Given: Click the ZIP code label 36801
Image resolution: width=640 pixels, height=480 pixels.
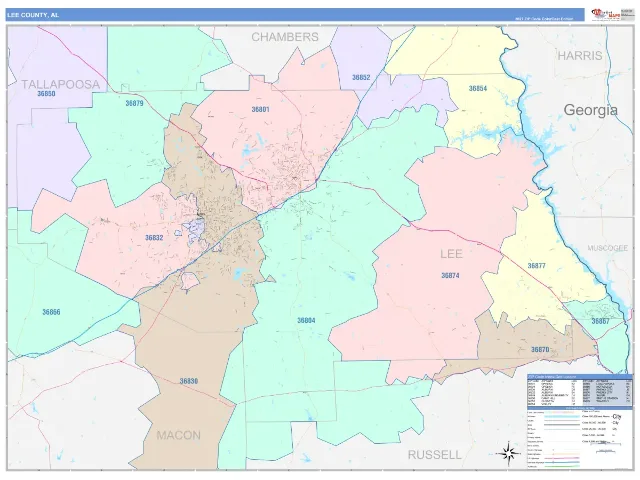Looking at the screenshot, I should tap(260, 109).
